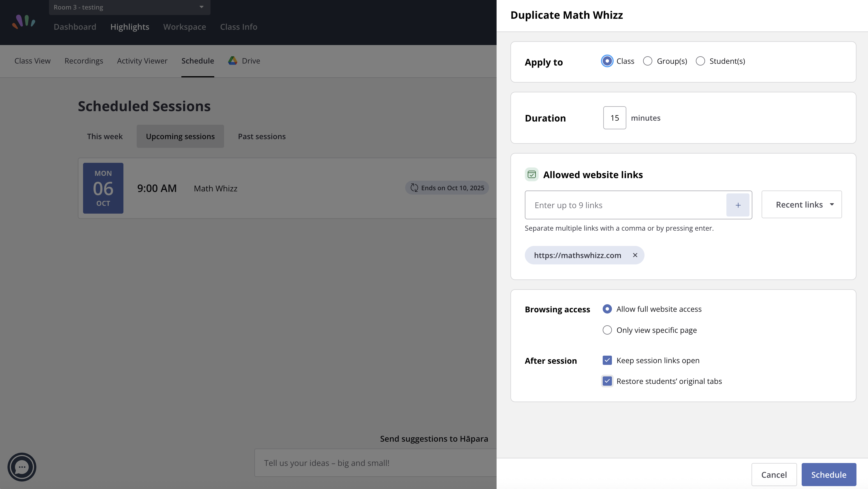
Task: Choose Only view specific page
Action: click(x=607, y=330)
